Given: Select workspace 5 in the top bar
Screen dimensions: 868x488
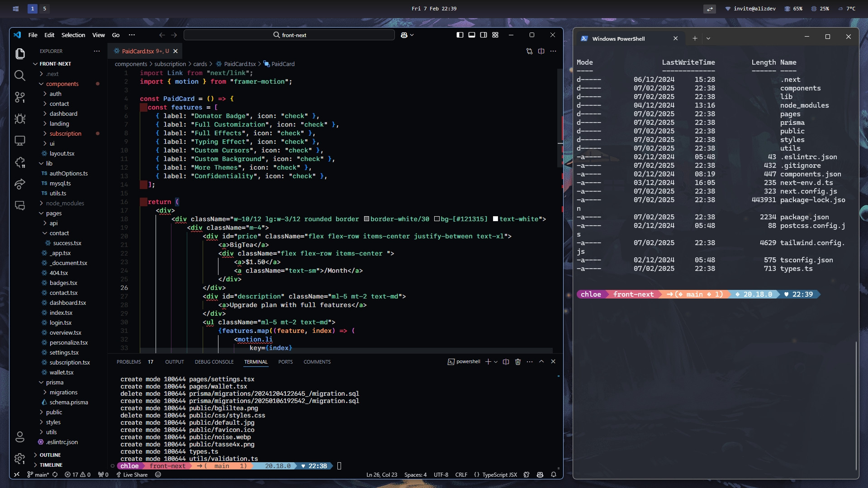Looking at the screenshot, I should 44,9.
